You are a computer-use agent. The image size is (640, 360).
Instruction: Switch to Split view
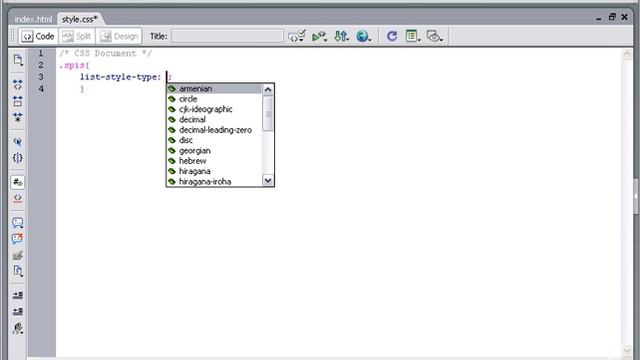click(x=77, y=36)
